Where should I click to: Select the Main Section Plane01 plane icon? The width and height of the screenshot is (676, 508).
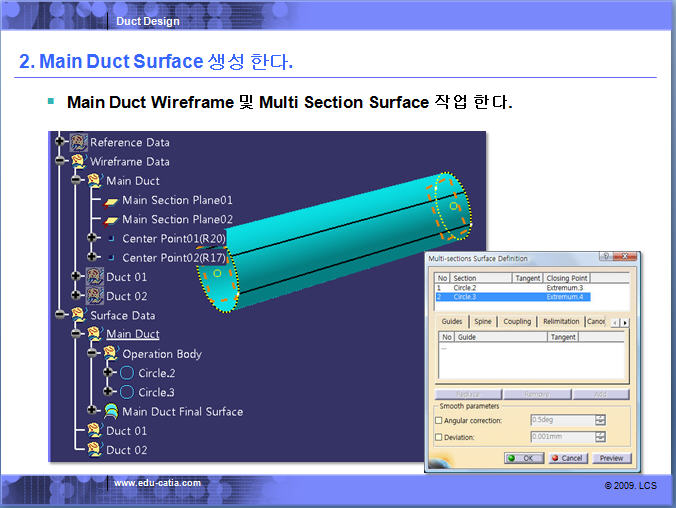tap(111, 200)
